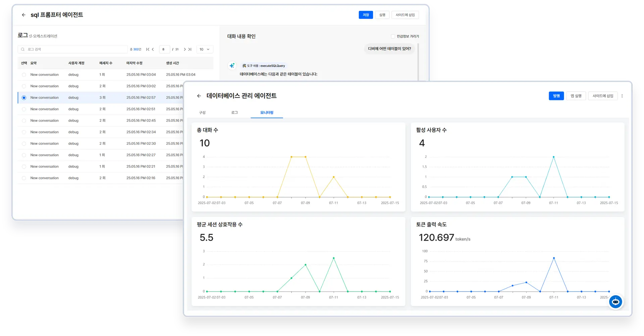Select the conversation from PM 02:16
The image size is (644, 336).
pyautogui.click(x=24, y=178)
